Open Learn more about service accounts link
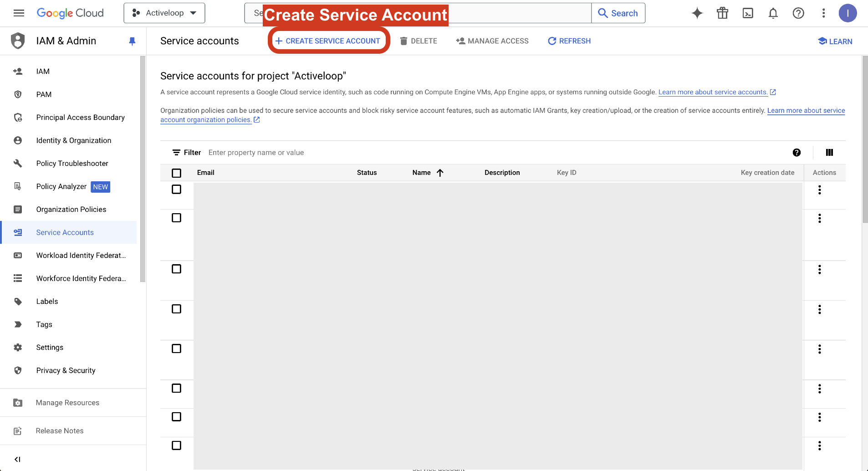 click(x=713, y=92)
